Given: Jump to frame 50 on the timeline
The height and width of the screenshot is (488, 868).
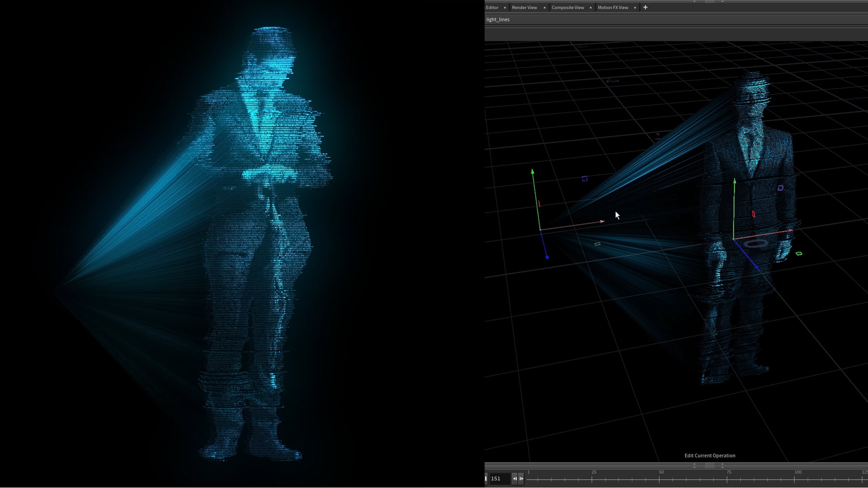Looking at the screenshot, I should [659, 479].
